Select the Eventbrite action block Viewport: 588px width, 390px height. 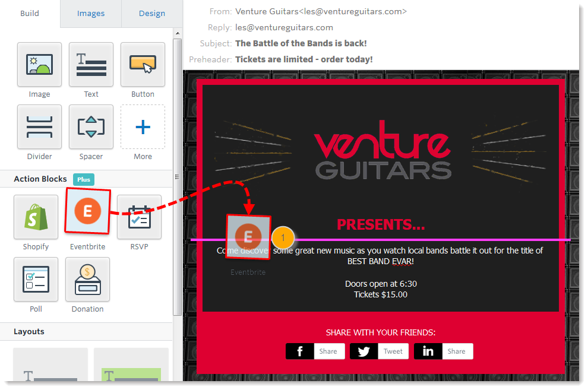tap(88, 211)
